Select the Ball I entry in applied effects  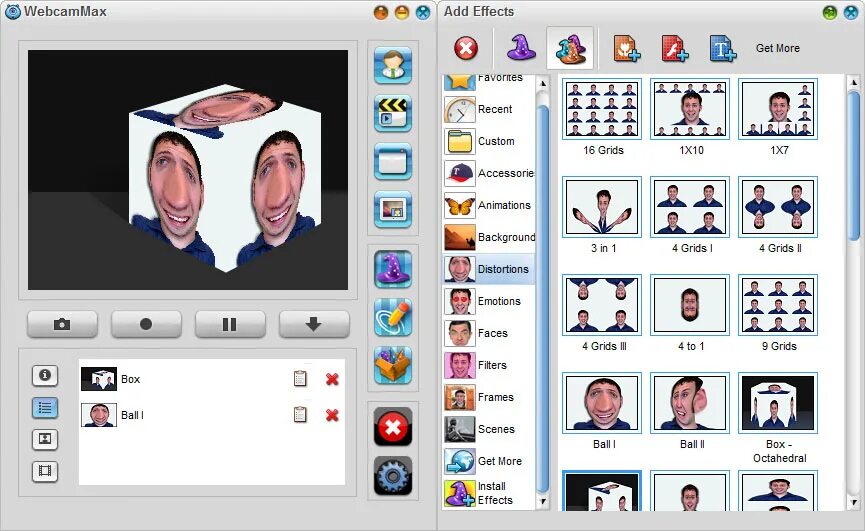point(212,415)
